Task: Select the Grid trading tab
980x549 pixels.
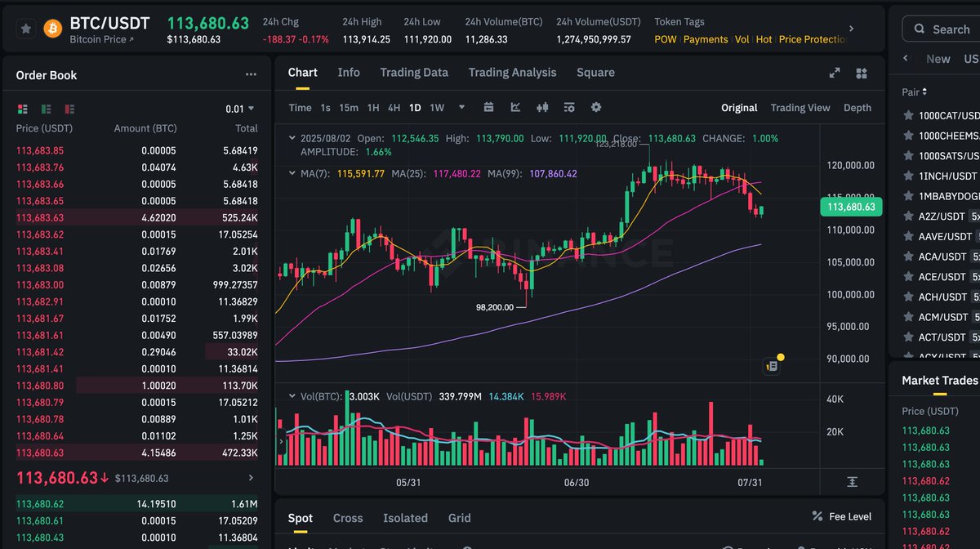Action: coord(460,518)
